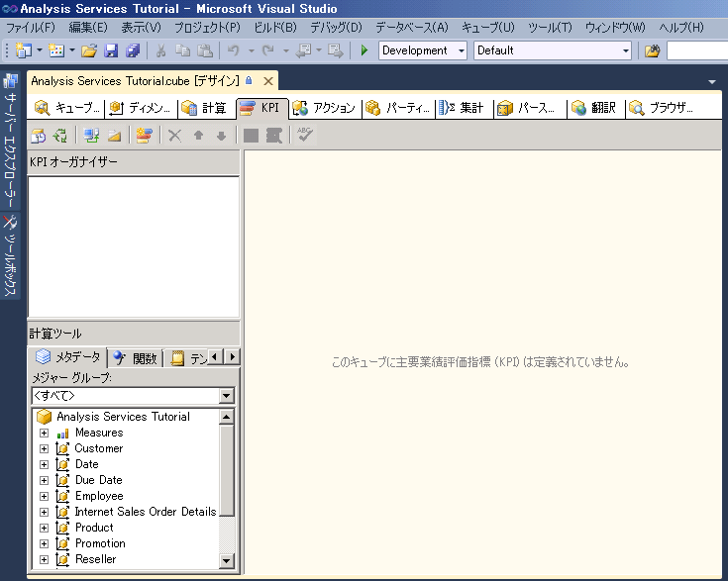Expand the Reseller dimension node
Image resolution: width=728 pixels, height=581 pixels.
(x=45, y=559)
